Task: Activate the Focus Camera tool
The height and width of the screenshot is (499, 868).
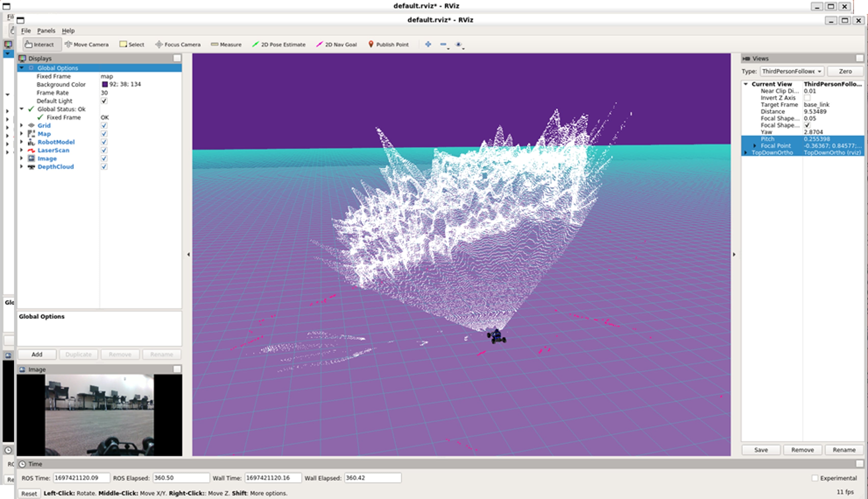Action: coord(178,45)
